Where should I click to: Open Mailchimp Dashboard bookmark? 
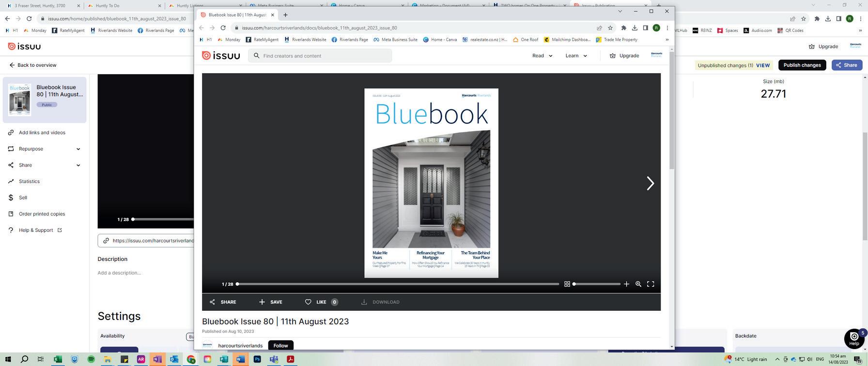point(567,40)
